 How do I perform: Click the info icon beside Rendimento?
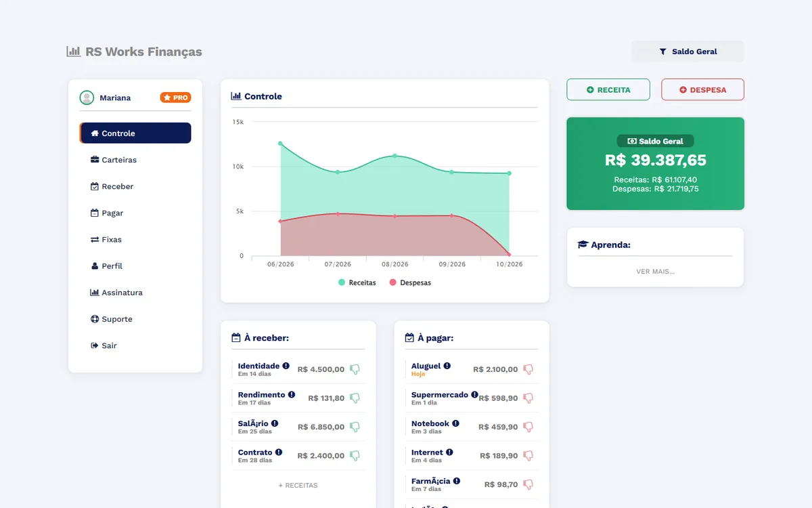click(x=292, y=394)
